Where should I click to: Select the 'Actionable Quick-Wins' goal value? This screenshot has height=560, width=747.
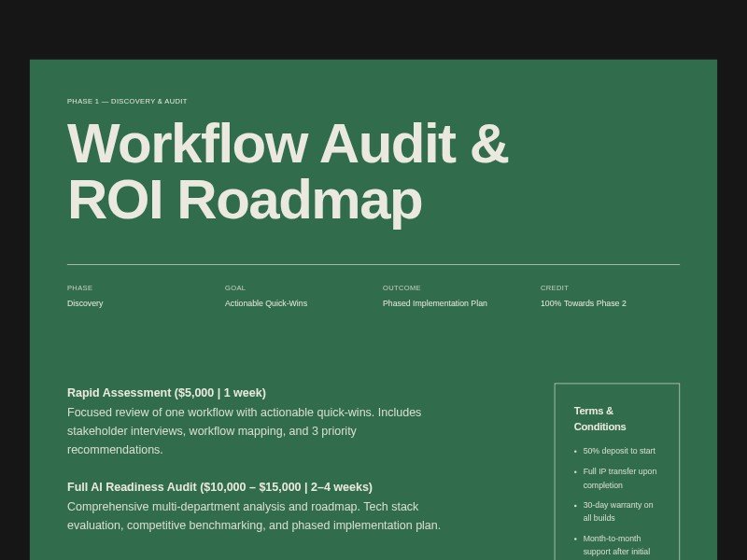tap(265, 303)
